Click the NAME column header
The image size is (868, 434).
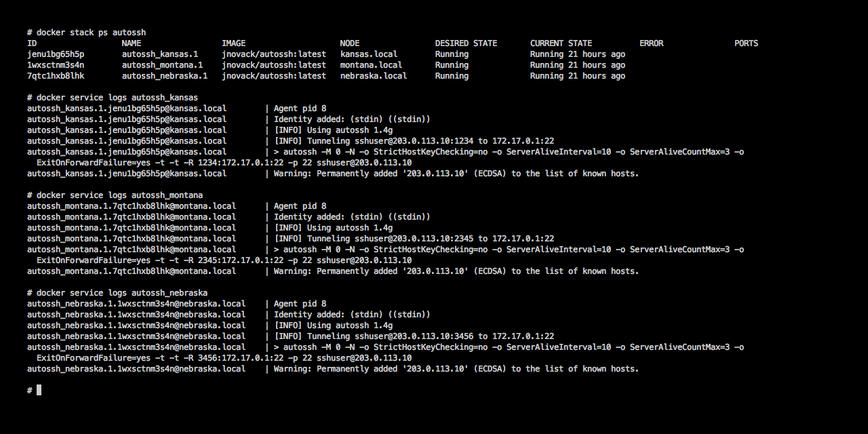[x=132, y=43]
